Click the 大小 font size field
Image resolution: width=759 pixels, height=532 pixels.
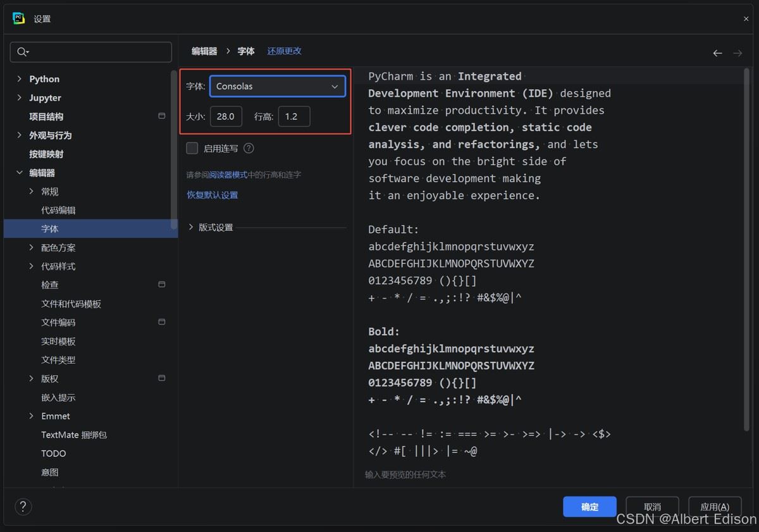pos(226,116)
